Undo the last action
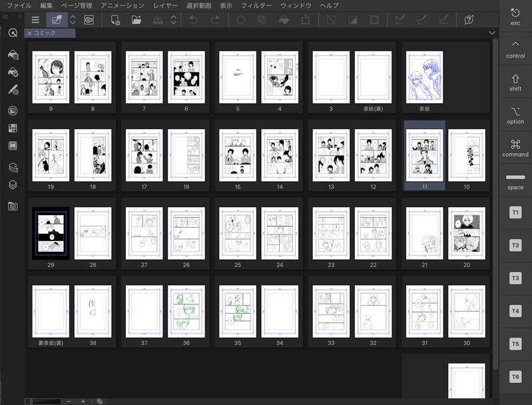 194,20
